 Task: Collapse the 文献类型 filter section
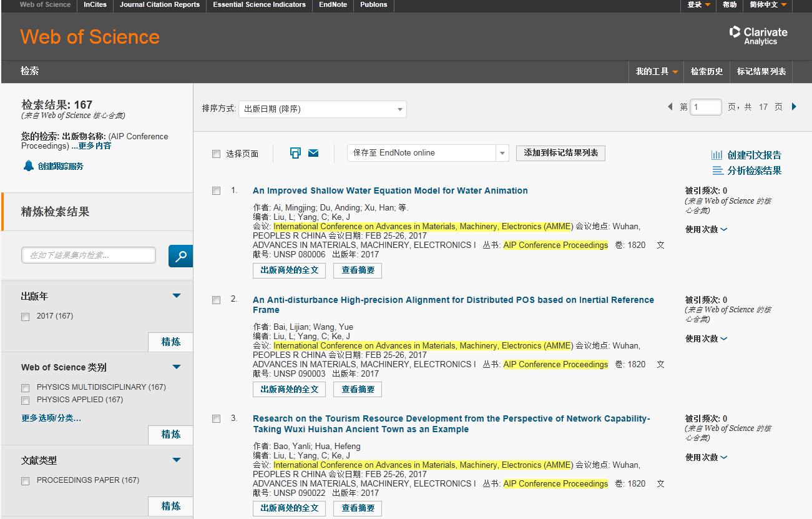[x=177, y=460]
